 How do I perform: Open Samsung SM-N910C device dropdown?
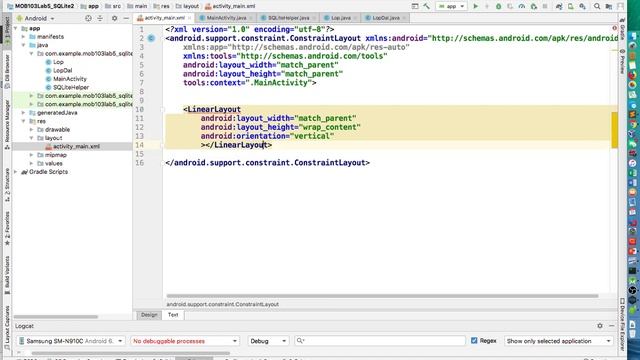click(71, 341)
